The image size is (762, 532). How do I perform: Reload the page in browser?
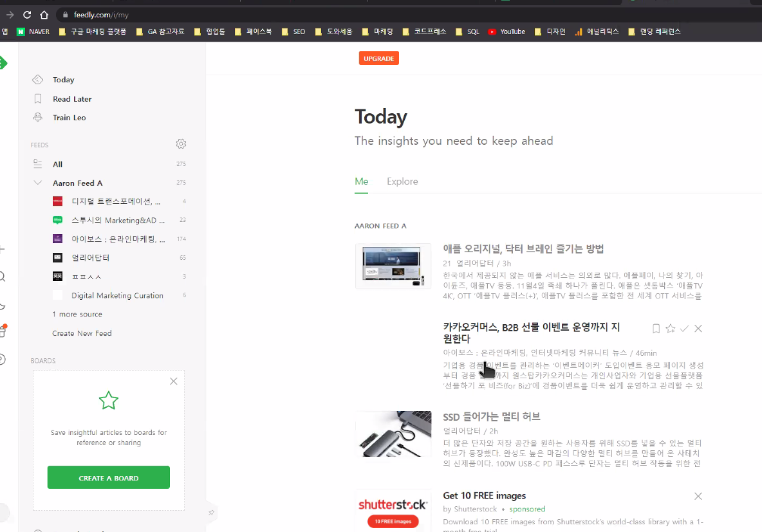point(27,15)
